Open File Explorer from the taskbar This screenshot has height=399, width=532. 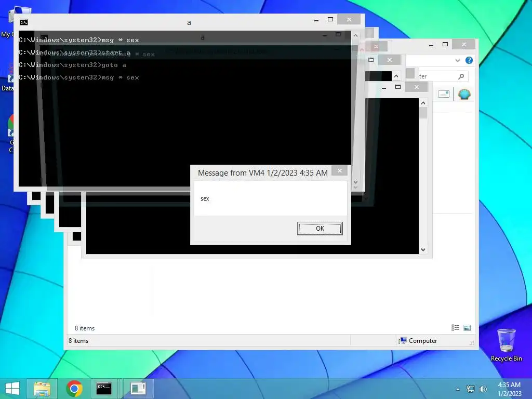coord(42,389)
